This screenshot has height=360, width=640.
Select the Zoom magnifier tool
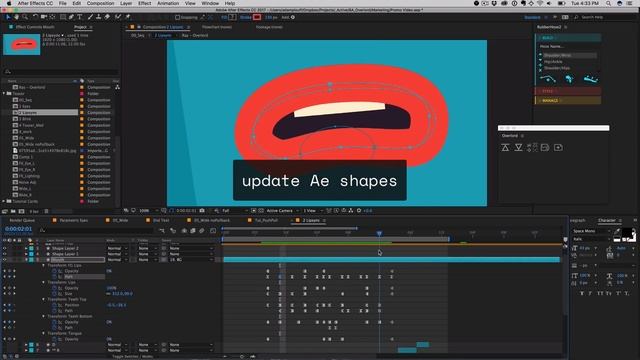25,17
